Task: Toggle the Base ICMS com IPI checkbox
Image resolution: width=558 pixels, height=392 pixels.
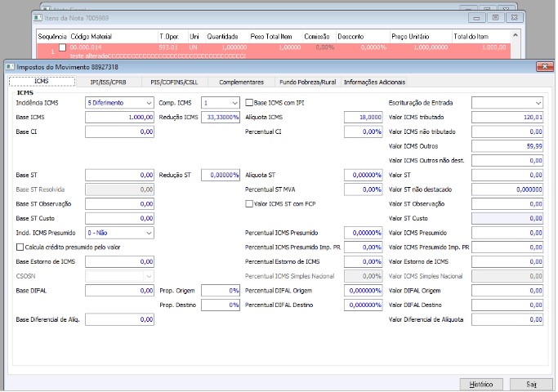Action: point(249,103)
